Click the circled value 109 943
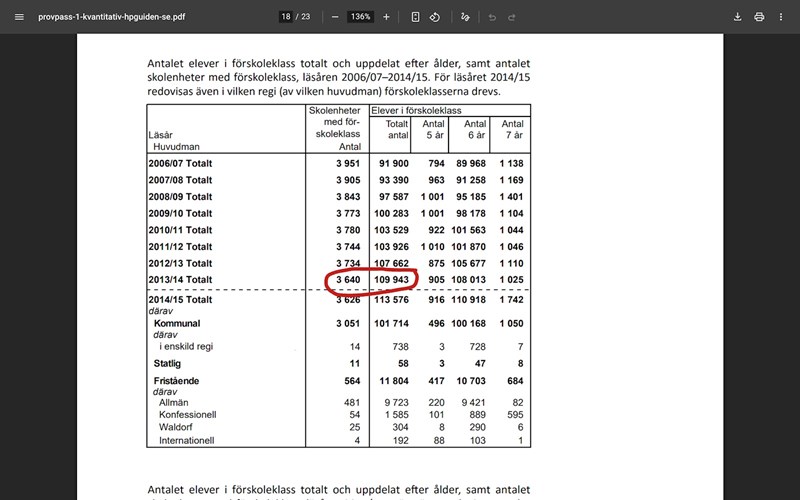This screenshot has width=800, height=500. pos(392,279)
